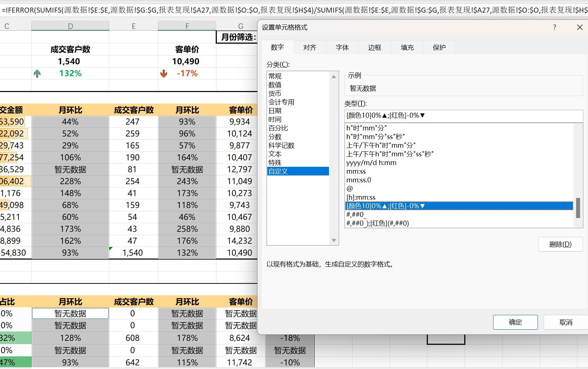Click the category list scroll-down arrow
The height and width of the screenshot is (369, 588).
click(334, 240)
